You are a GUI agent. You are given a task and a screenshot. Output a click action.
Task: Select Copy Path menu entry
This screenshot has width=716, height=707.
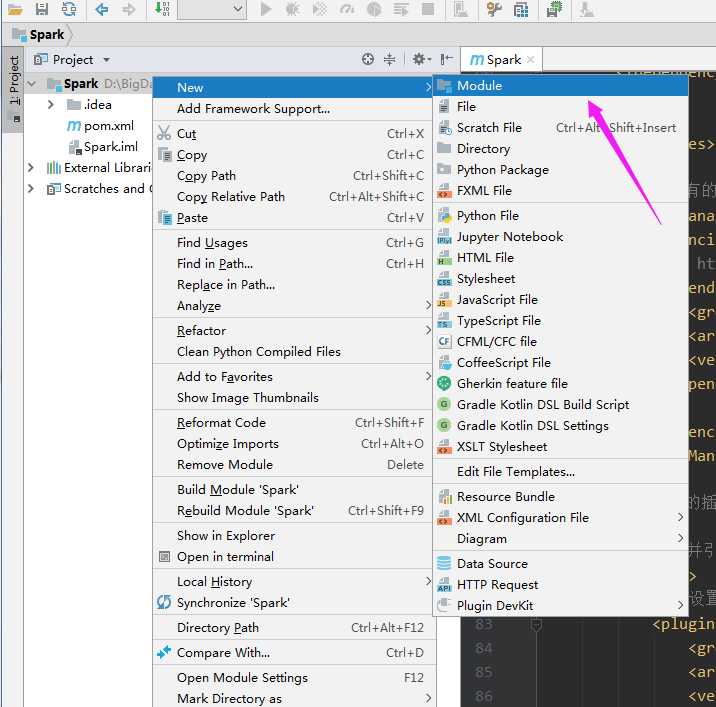coord(293,176)
